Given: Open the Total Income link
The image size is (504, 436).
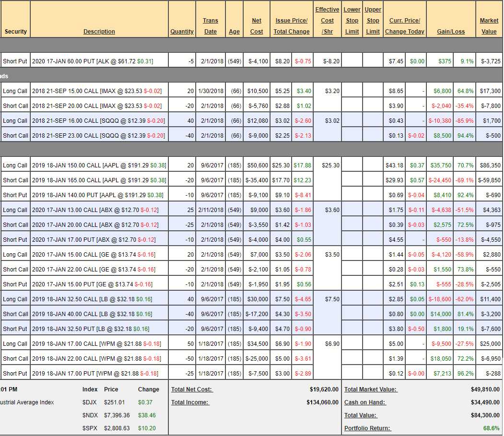Looking at the screenshot, I should (x=190, y=402).
